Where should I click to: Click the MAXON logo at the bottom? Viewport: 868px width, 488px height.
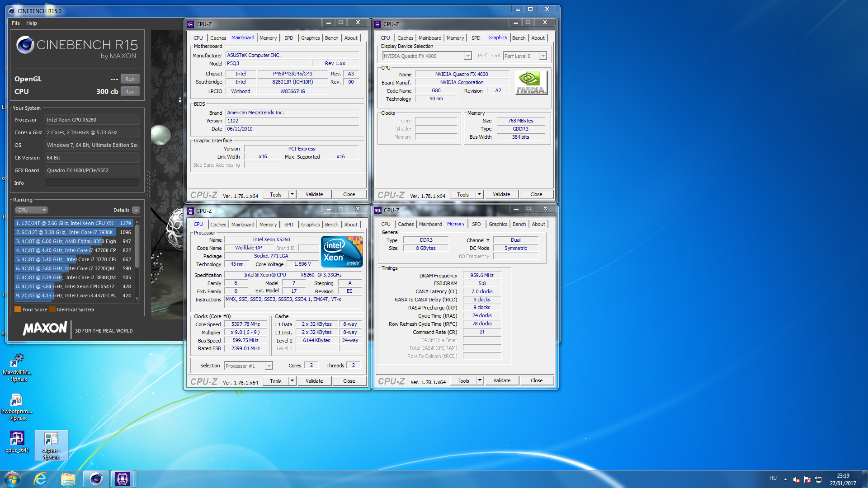(45, 328)
